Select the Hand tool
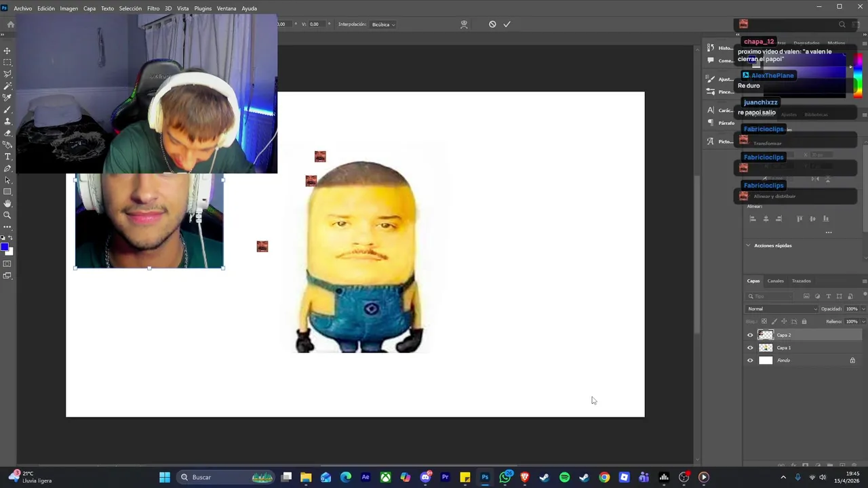 [7, 203]
